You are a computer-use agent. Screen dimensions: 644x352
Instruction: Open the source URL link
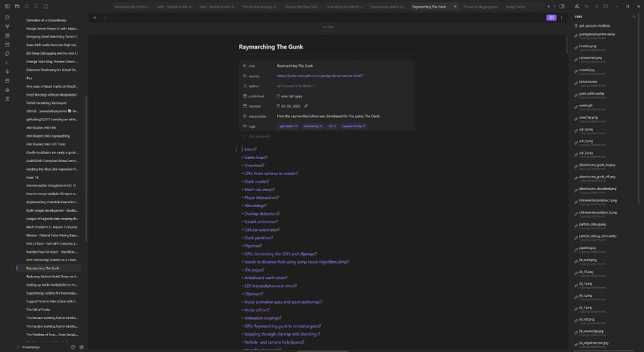click(x=319, y=76)
